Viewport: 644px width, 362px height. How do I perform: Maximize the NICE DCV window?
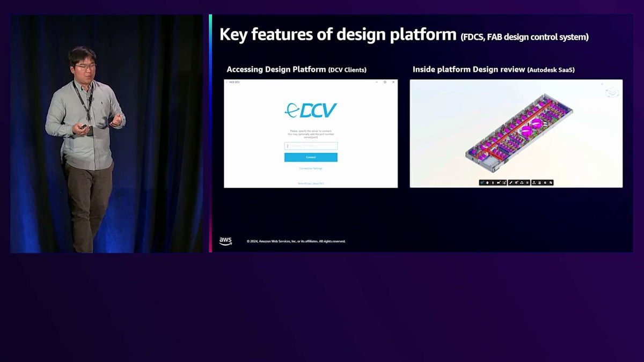[385, 82]
